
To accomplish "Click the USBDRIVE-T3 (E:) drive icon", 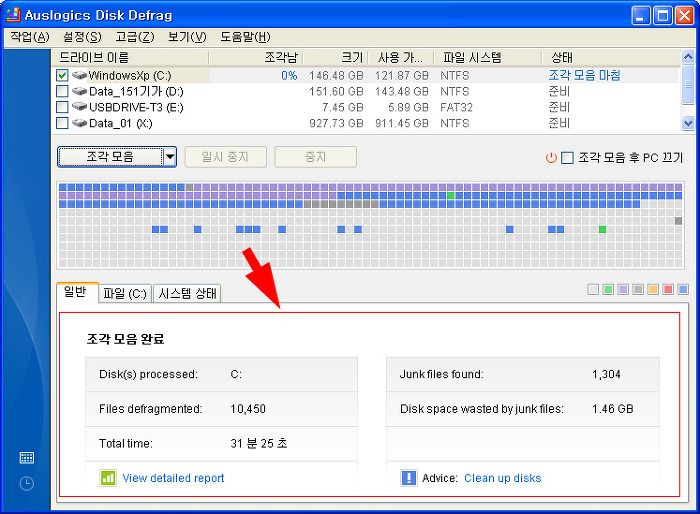I will point(79,107).
